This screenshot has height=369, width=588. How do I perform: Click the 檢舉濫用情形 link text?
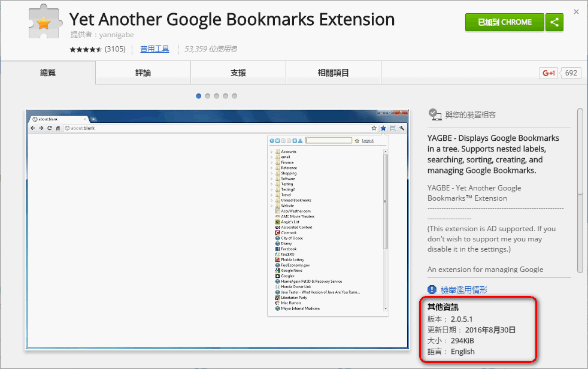464,290
